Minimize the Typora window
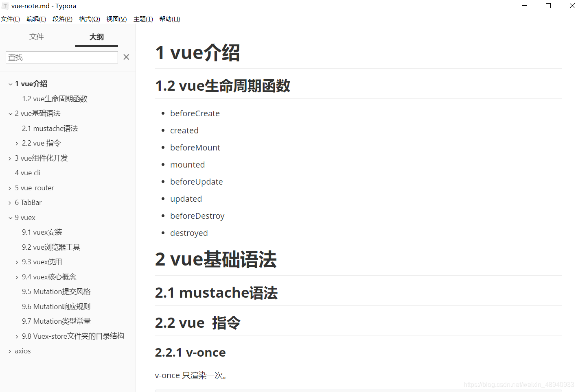The height and width of the screenshot is (392, 578). click(525, 6)
